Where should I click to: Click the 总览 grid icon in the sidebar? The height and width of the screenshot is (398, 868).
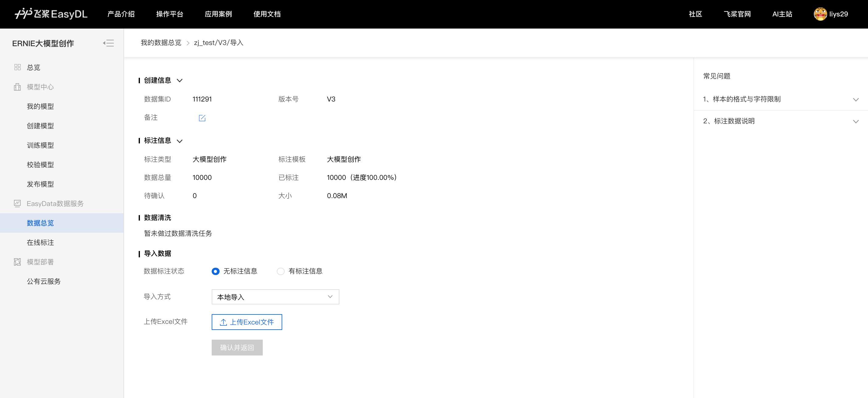18,67
